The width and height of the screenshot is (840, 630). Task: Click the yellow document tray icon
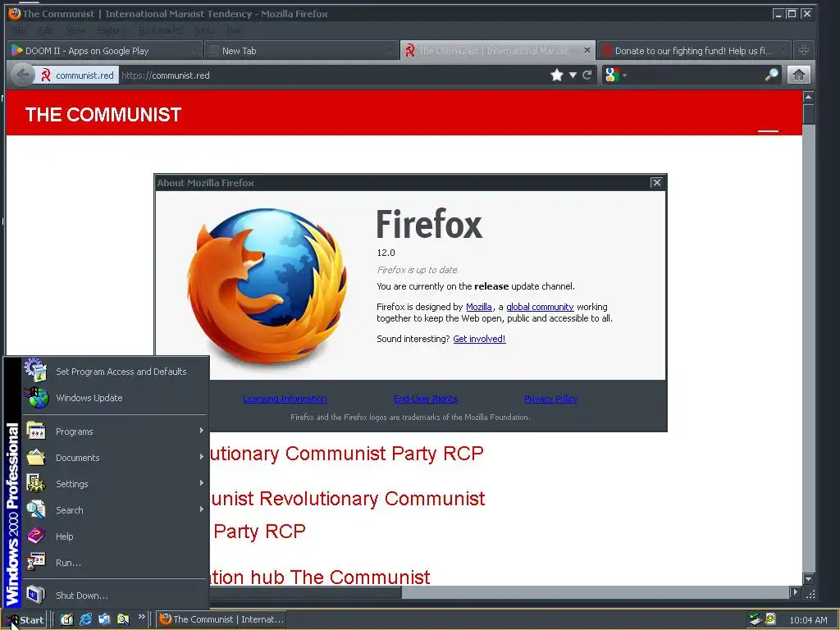coord(770,619)
